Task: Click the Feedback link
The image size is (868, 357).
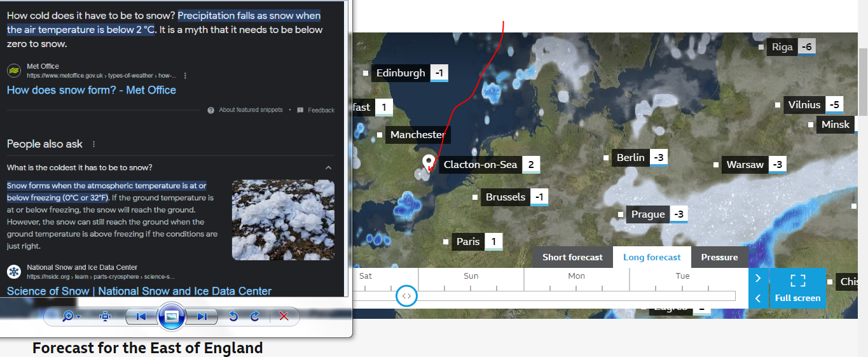Action: (x=321, y=110)
